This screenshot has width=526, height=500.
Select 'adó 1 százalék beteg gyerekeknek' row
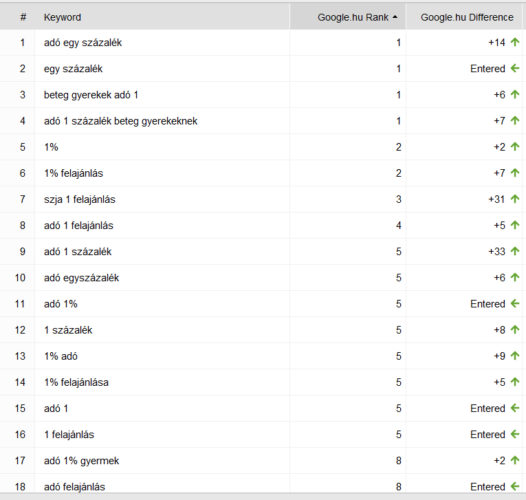pos(263,121)
